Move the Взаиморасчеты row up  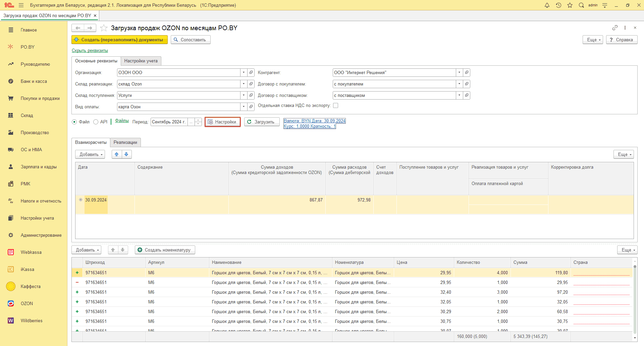pyautogui.click(x=117, y=154)
